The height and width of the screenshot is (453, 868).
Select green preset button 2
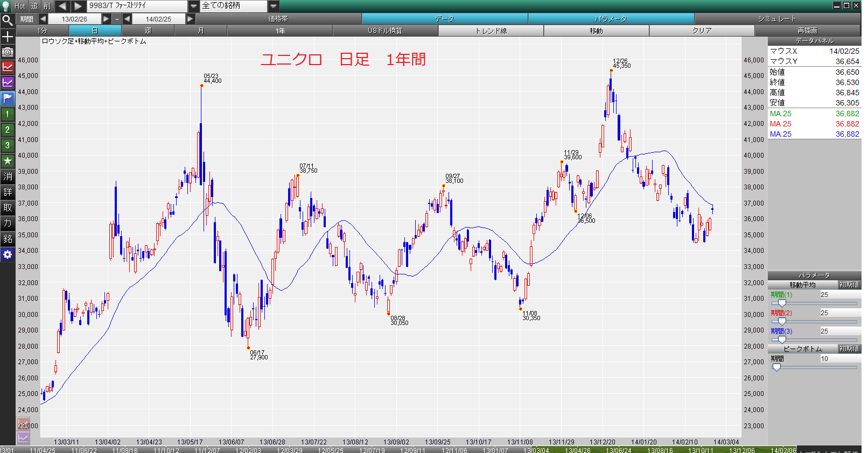[8, 130]
